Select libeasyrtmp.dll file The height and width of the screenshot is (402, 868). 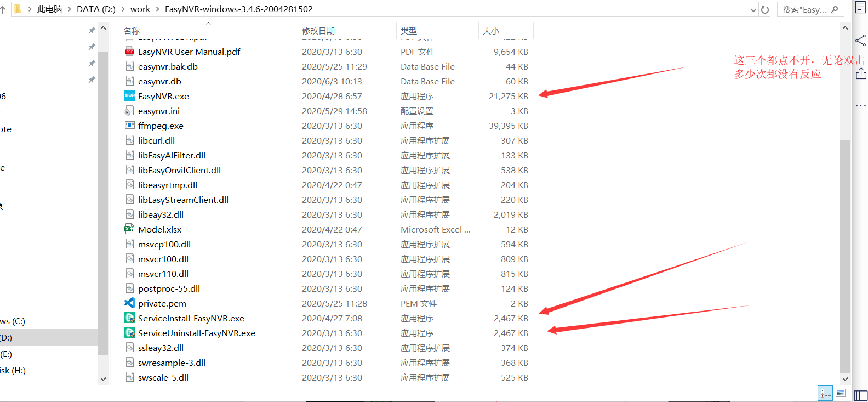(x=168, y=185)
